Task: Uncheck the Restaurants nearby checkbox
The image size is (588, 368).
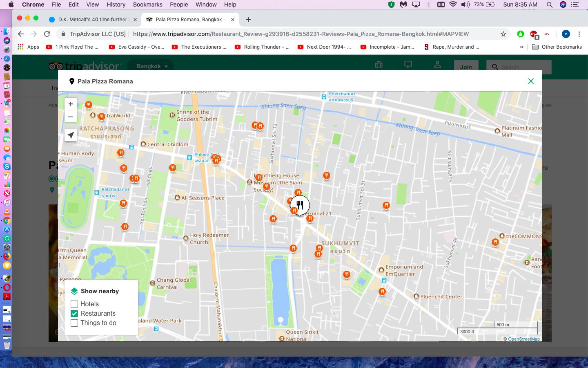Action: 74,314
